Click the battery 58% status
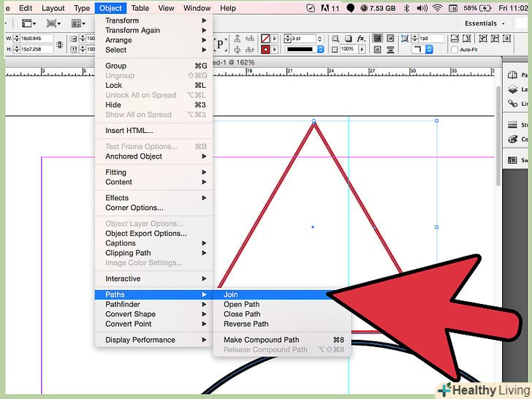The image size is (532, 399). pos(477,8)
